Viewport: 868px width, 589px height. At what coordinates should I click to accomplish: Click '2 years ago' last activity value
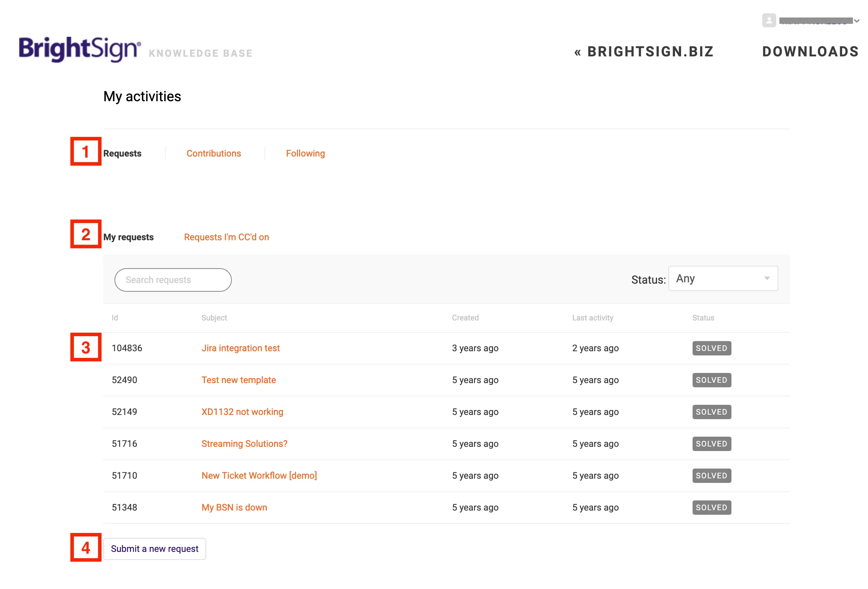[x=595, y=348]
